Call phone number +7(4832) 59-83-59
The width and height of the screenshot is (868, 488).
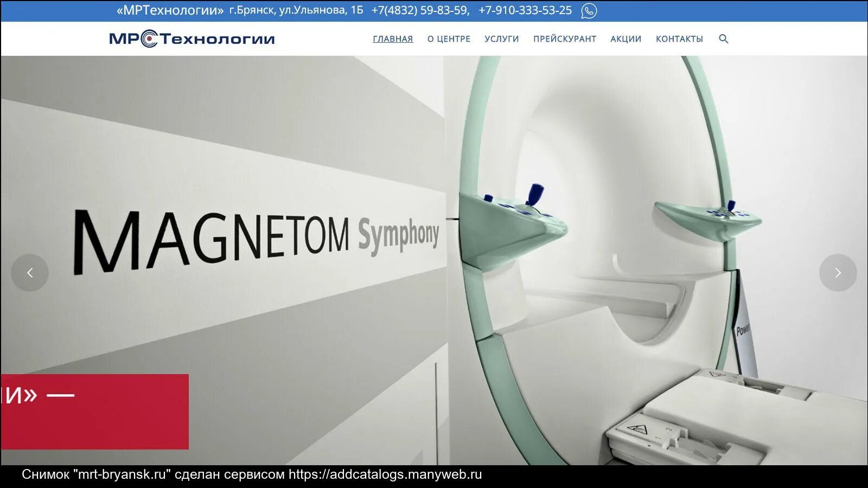(x=420, y=10)
